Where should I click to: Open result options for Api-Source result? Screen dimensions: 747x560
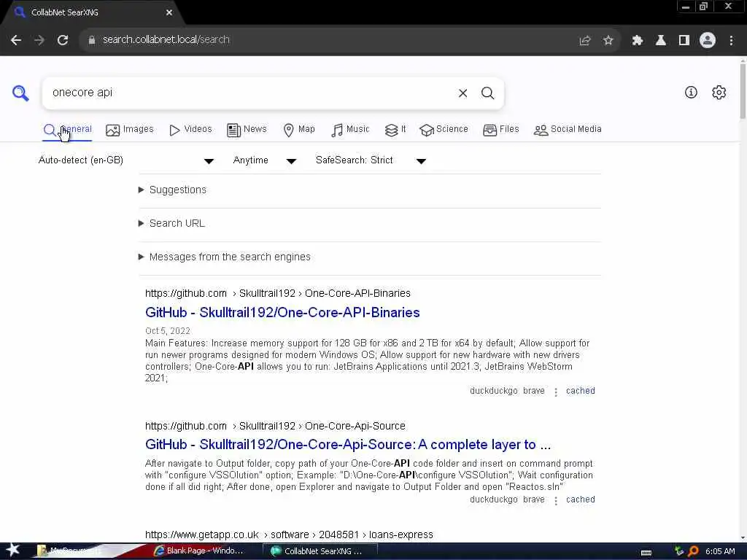click(555, 500)
